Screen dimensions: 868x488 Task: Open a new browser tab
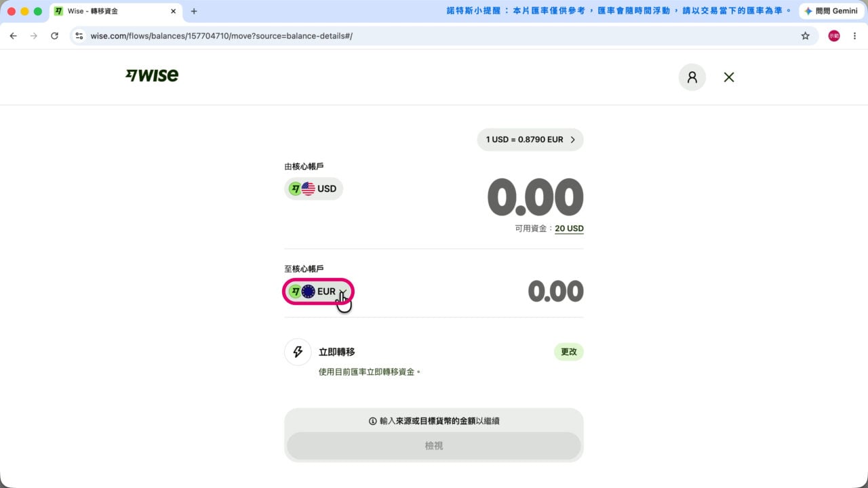coord(194,12)
